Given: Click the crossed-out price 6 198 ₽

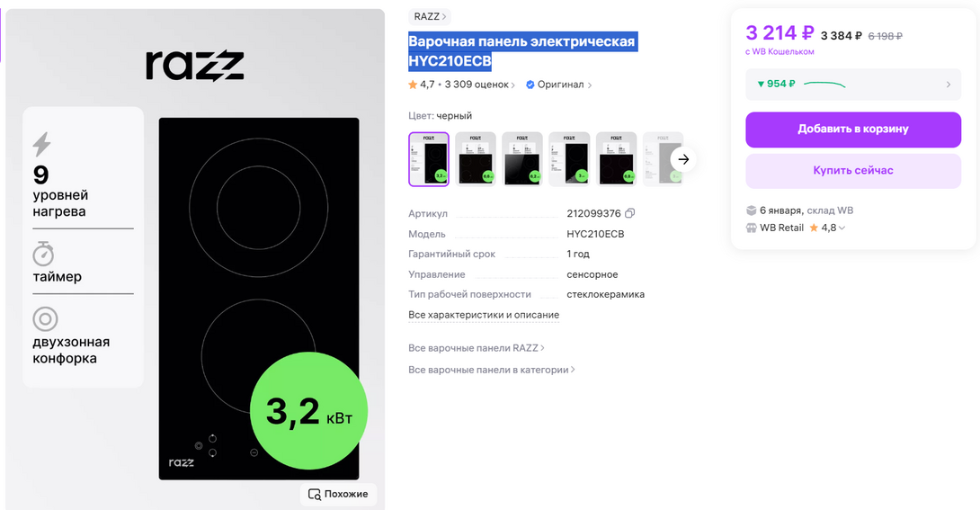Looking at the screenshot, I should click(885, 36).
